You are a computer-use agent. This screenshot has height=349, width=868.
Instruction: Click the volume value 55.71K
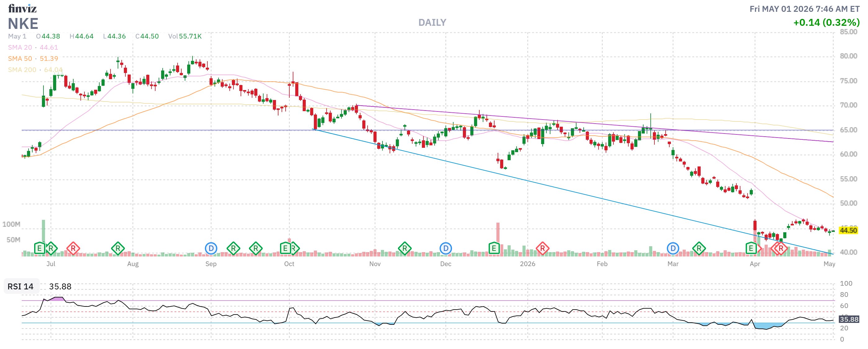click(190, 36)
